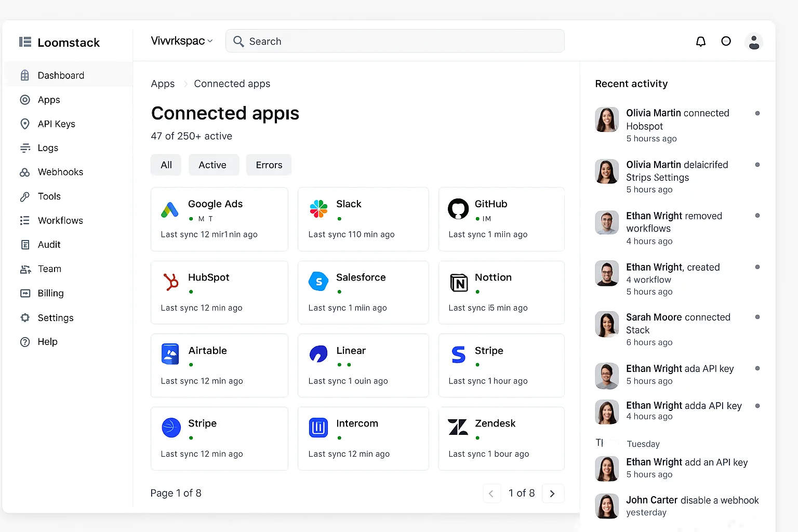Click the Audit sidebar icon
This screenshot has height=532, width=798.
(x=25, y=245)
